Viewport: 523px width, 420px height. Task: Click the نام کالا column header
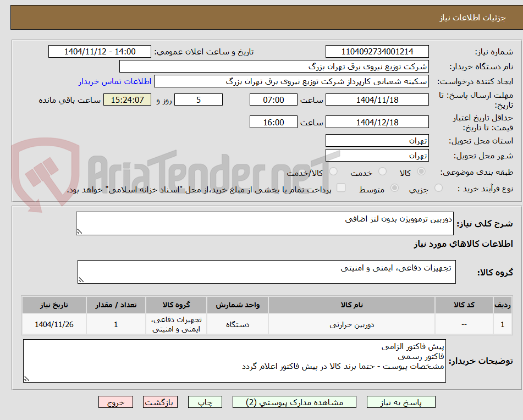351,305
